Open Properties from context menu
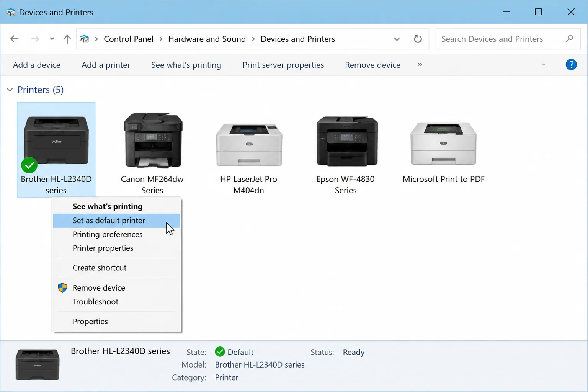588x392 pixels. (x=116, y=322)
